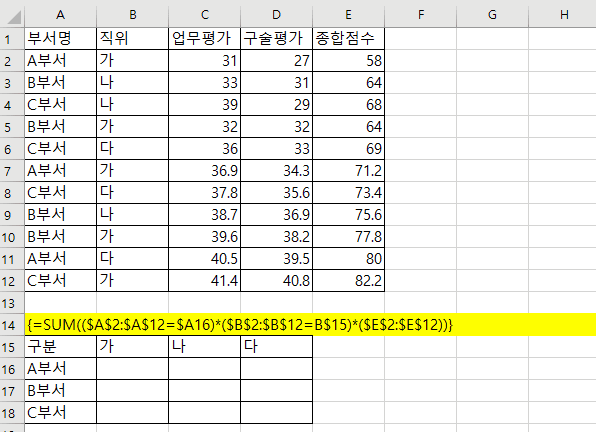The image size is (596, 432).
Task: Click C부서 in row 12
Action: [60, 281]
